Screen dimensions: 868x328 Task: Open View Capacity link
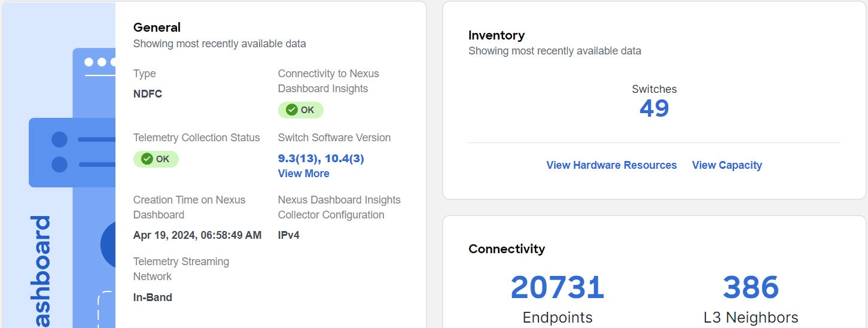pos(727,165)
